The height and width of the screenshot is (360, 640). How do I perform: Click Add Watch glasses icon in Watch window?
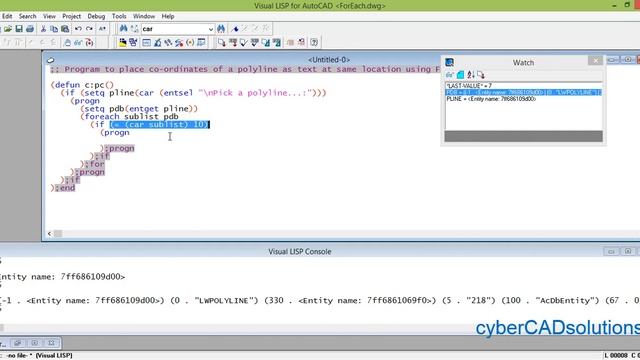(450, 75)
